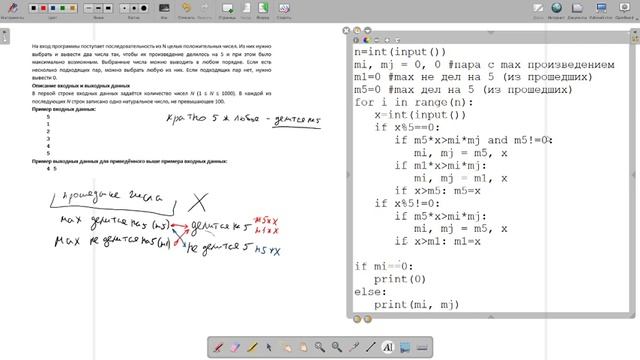The height and width of the screenshot is (360, 640).
Task: Show the virtual keyboard
Action: pyautogui.click(x=422, y=347)
